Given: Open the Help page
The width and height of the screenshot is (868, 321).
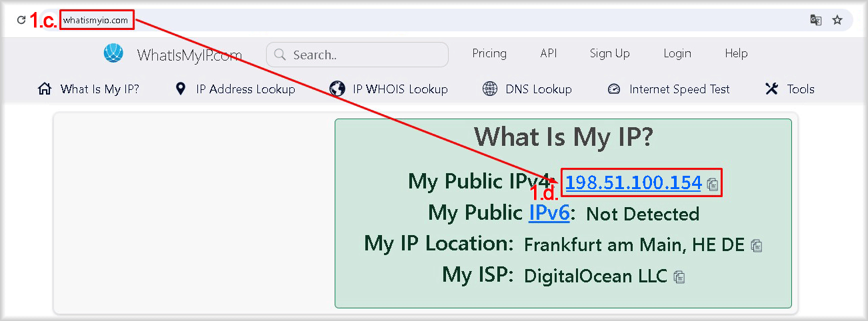Looking at the screenshot, I should (x=736, y=53).
